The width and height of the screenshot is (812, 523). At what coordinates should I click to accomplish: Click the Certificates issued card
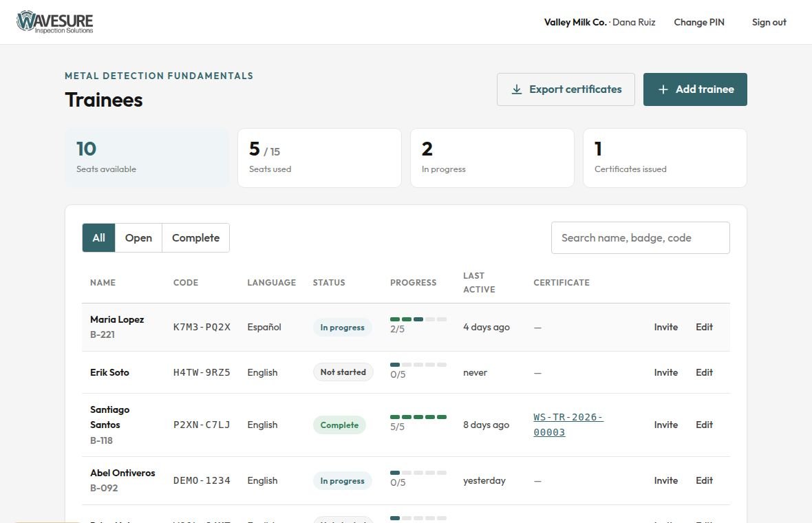pyautogui.click(x=665, y=158)
